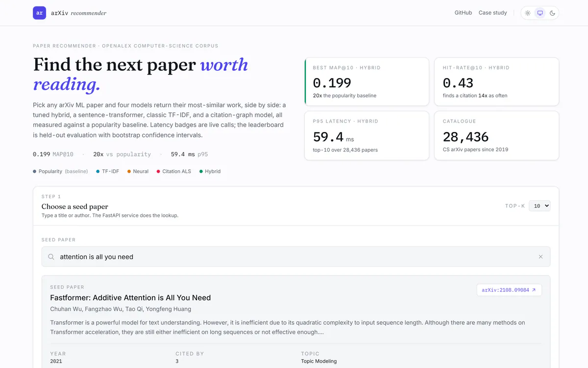Click the Catalogue 28,436 stat card
The width and height of the screenshot is (588, 368).
tap(496, 136)
